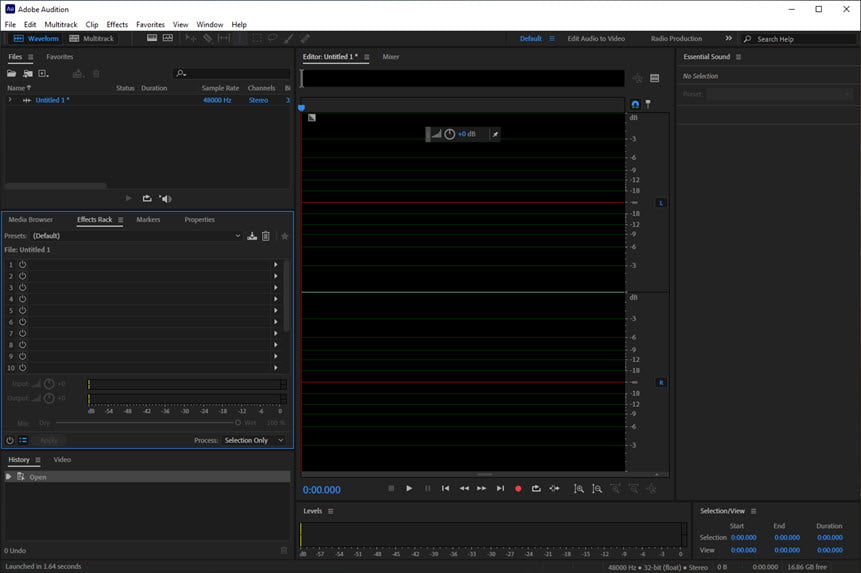Toggle Loop Playback in Files panel preview
The height and width of the screenshot is (573, 861).
pyautogui.click(x=147, y=199)
